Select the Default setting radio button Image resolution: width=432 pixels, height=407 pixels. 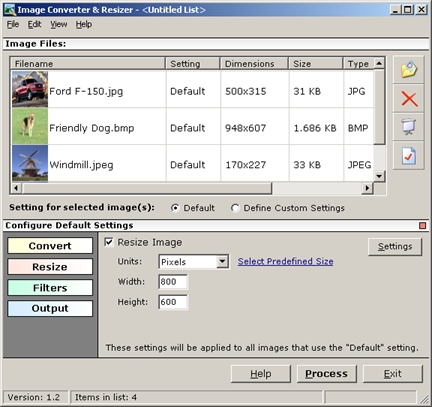click(x=175, y=208)
